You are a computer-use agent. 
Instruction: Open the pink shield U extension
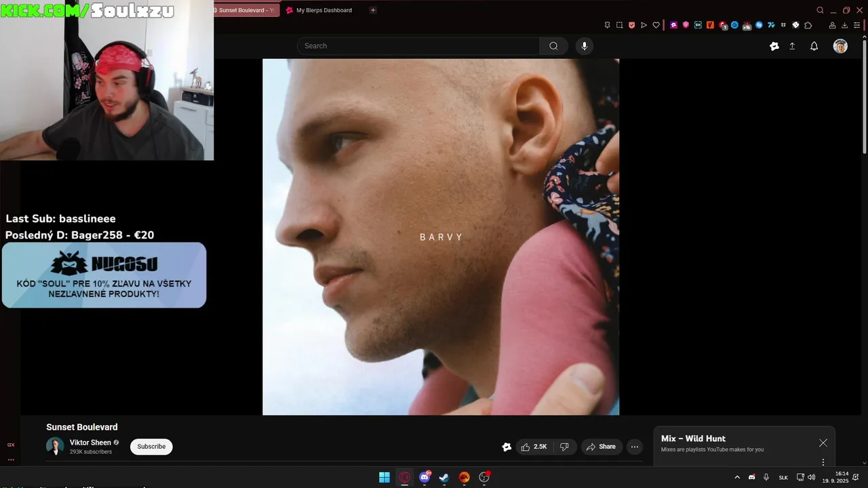tap(686, 25)
